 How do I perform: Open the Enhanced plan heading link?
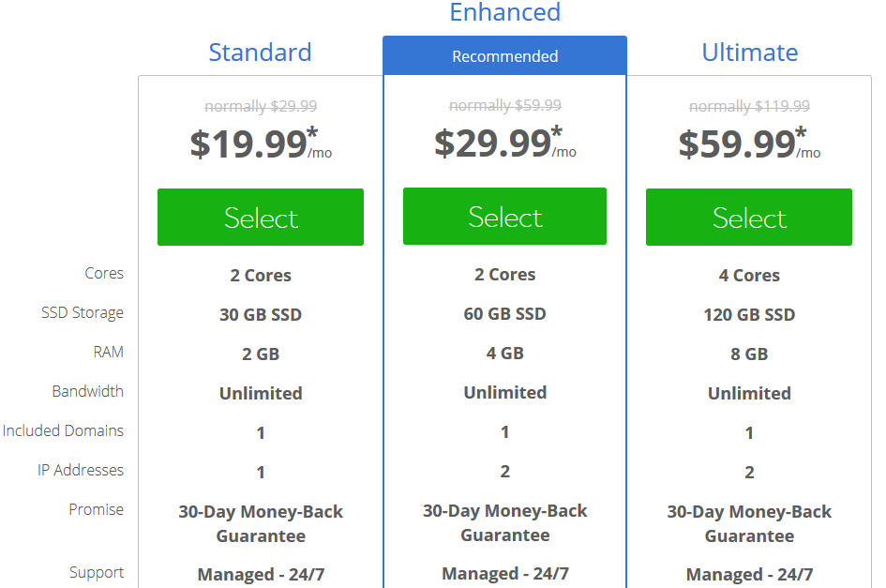tap(504, 12)
